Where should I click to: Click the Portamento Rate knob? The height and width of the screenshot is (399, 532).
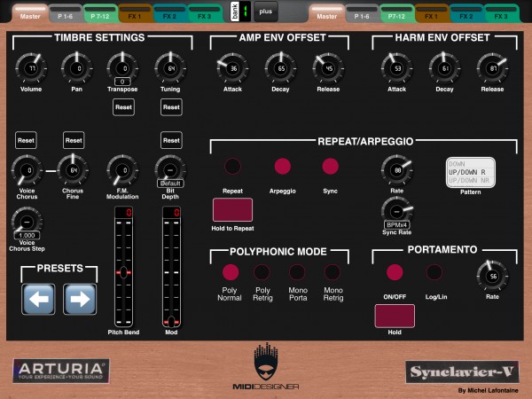pyautogui.click(x=492, y=276)
